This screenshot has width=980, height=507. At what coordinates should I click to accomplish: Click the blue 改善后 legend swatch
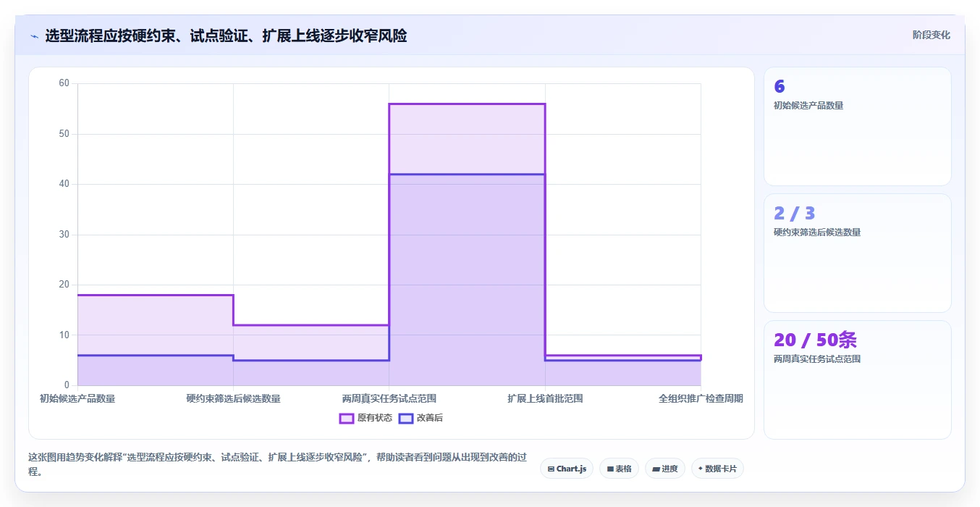click(406, 418)
